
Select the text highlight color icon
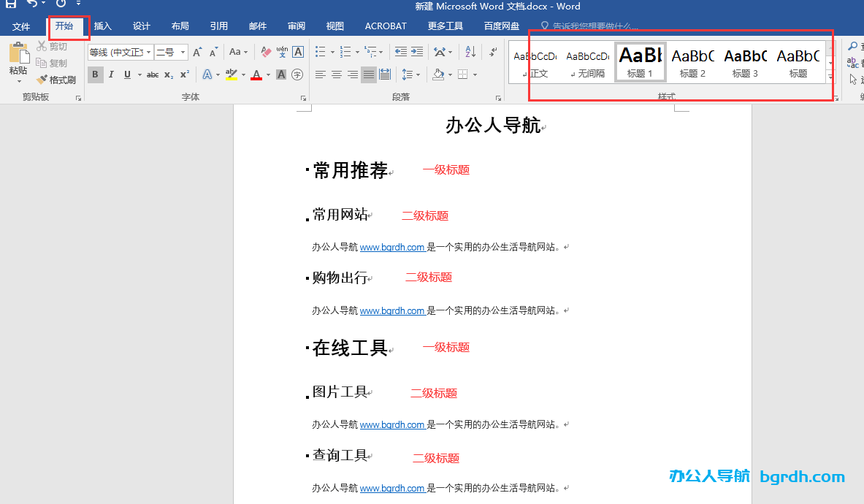(232, 75)
